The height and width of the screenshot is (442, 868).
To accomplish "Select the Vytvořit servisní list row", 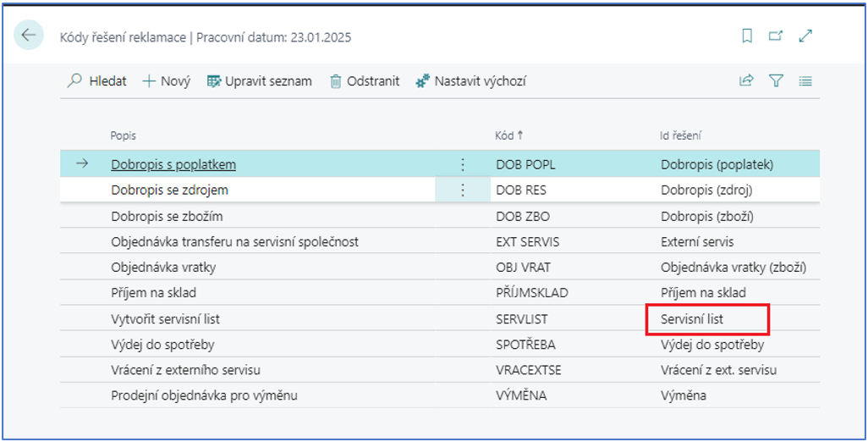I will (x=440, y=319).
